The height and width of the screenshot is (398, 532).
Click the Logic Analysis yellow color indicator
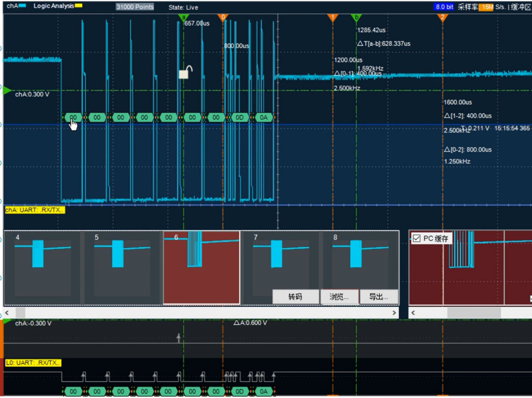[78, 6]
